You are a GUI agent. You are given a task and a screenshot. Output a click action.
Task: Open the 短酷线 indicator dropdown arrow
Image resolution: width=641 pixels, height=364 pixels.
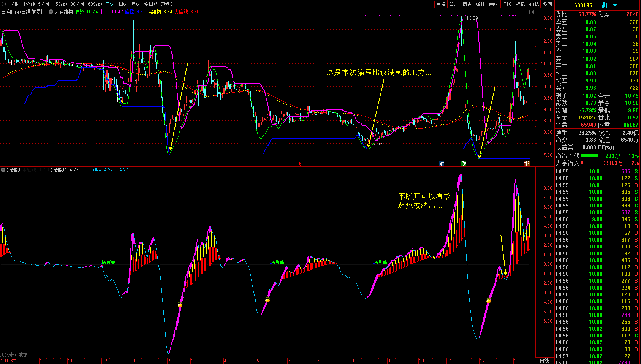(3, 170)
